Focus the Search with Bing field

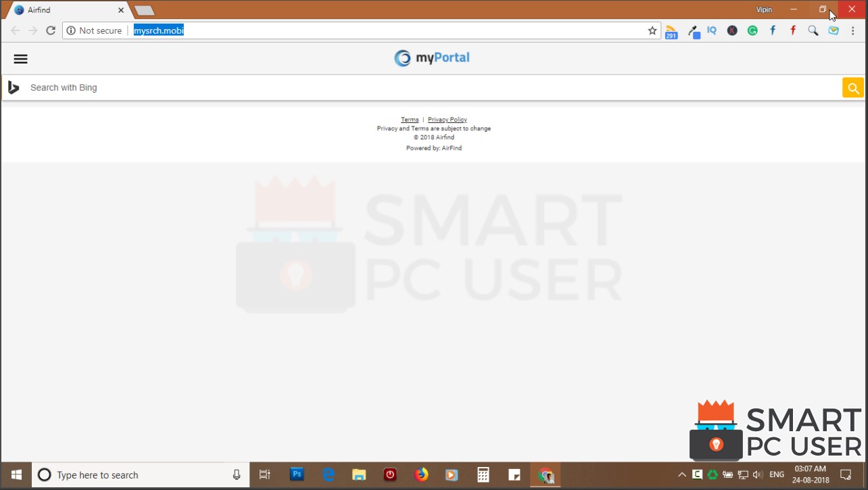[x=433, y=88]
